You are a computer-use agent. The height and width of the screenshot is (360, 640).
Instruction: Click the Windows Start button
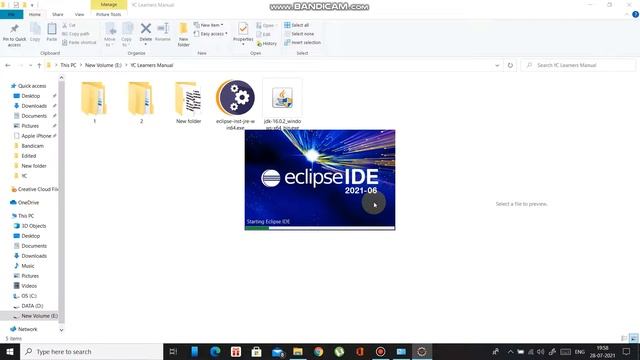click(x=10, y=351)
